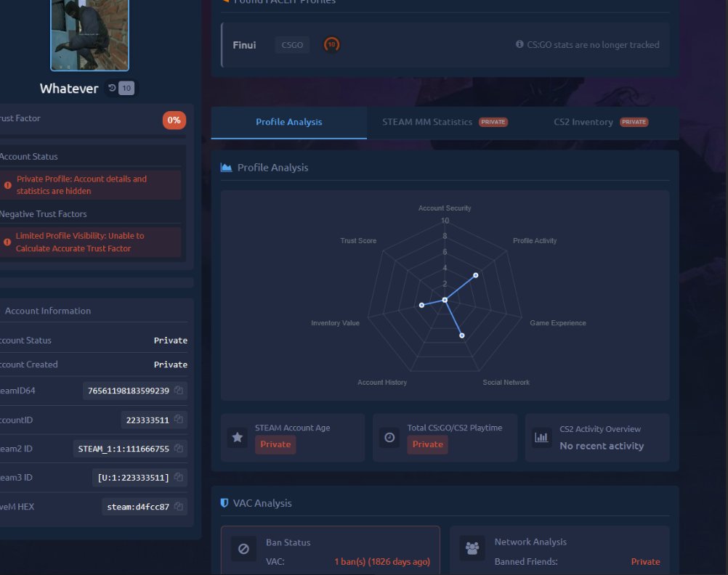Click the Account Status Private value
The image size is (728, 575).
click(x=171, y=340)
